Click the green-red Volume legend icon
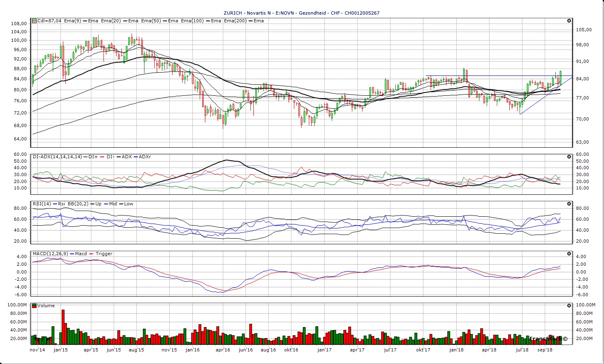604x364 pixels. [x=35, y=306]
